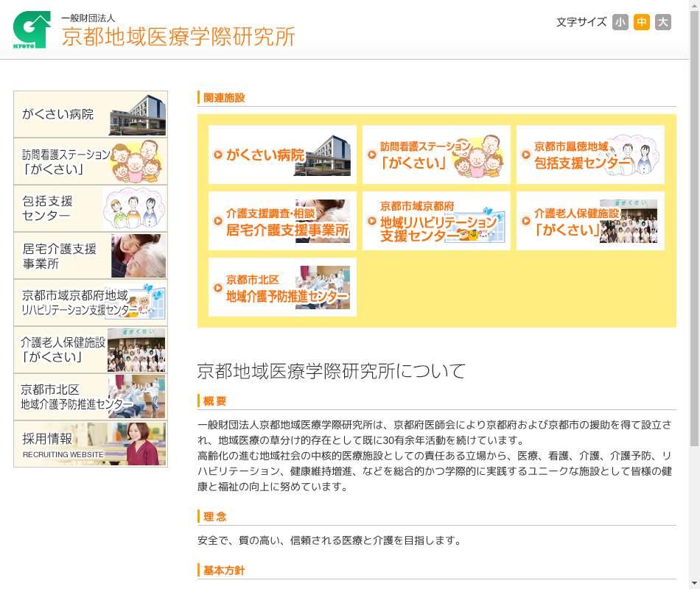Image resolution: width=700 pixels, height=589 pixels.
Task: Click arrow icon on 介護老人保健施設 card
Action: coord(526,221)
